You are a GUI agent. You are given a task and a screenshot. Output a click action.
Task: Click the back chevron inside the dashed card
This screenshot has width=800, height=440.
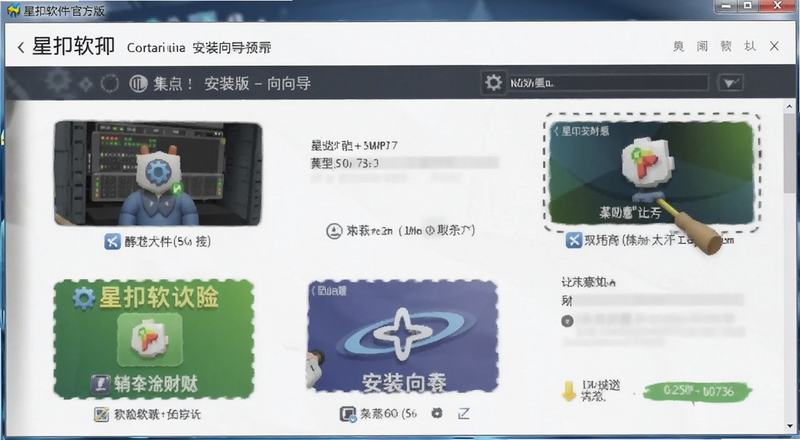pos(556,131)
